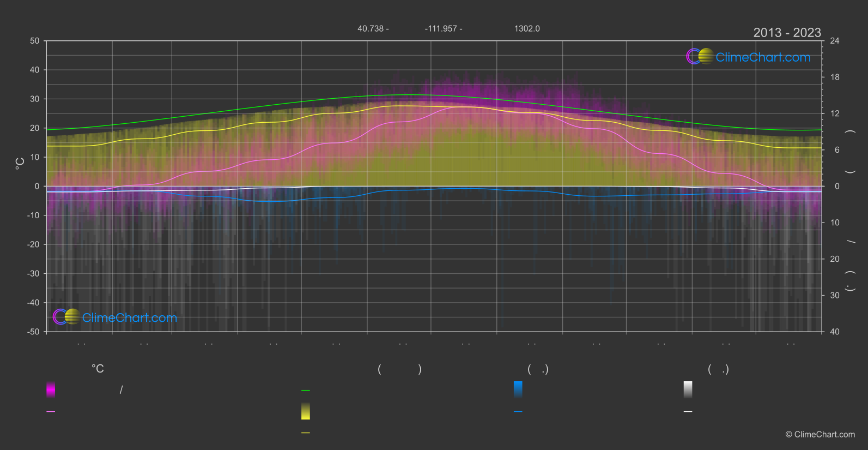
Task: Toggle the yellow gradient legend swatch
Action: [306, 411]
